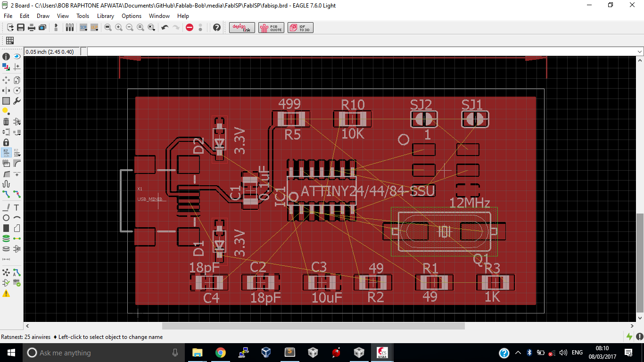Select the Route tool
Viewport: 644px width, 362px height.
[x=6, y=194]
